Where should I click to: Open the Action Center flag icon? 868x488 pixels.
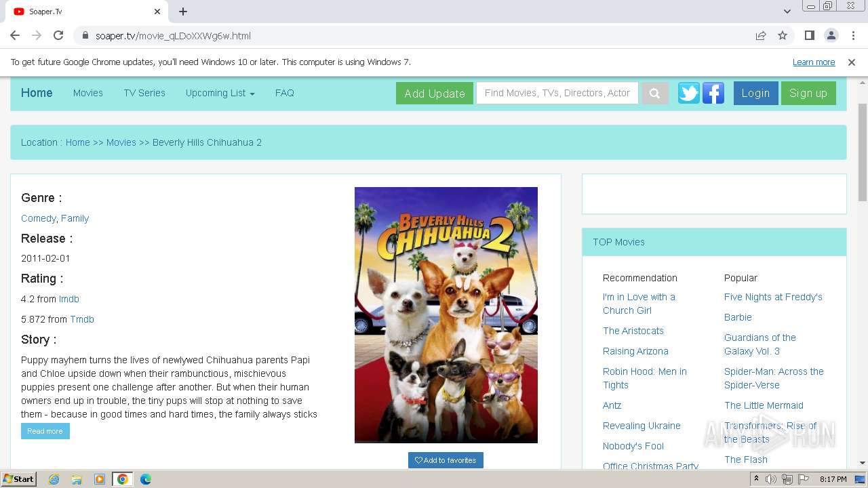coord(802,479)
